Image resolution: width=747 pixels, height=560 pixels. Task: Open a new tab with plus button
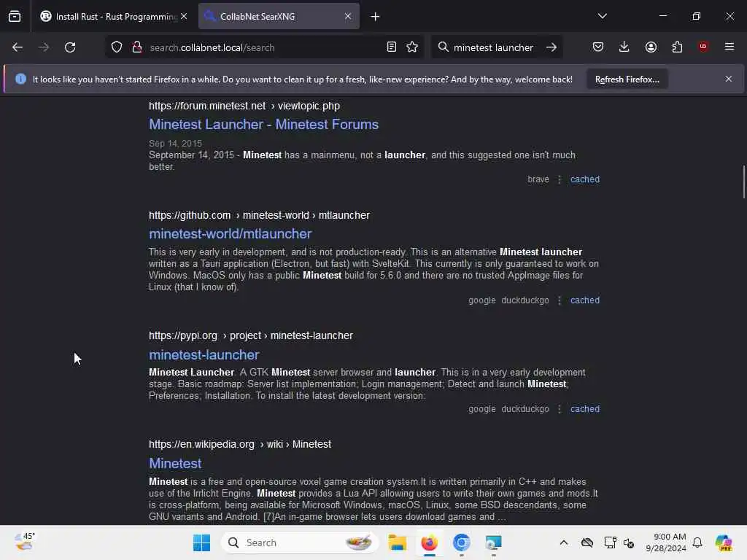[376, 17]
